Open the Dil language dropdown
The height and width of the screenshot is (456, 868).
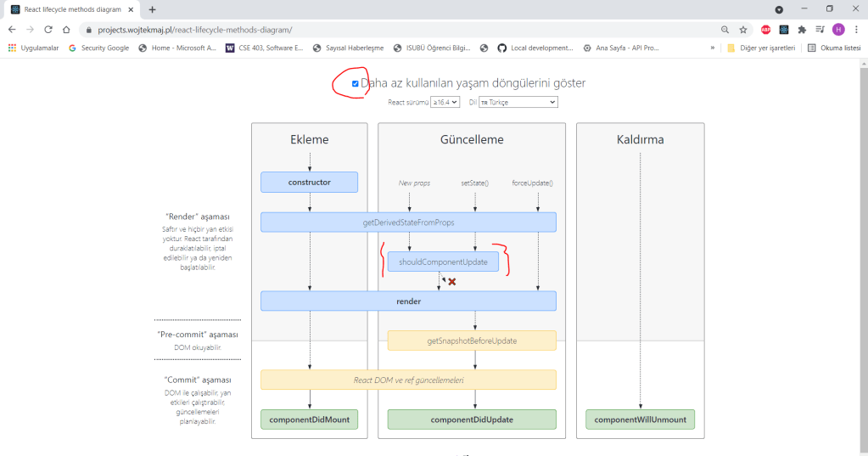pyautogui.click(x=518, y=102)
